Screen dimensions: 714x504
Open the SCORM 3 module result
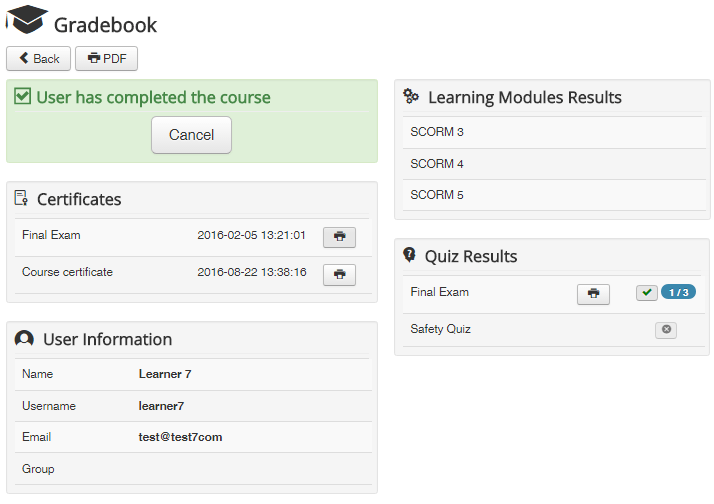point(437,132)
